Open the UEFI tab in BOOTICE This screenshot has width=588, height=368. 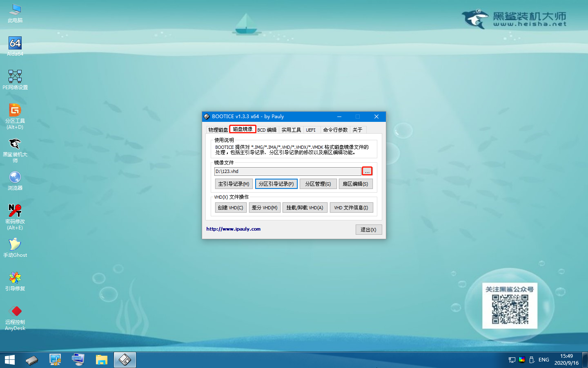(x=311, y=129)
